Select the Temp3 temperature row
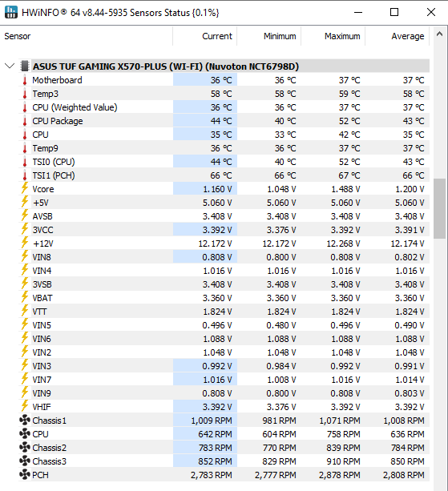 (224, 94)
